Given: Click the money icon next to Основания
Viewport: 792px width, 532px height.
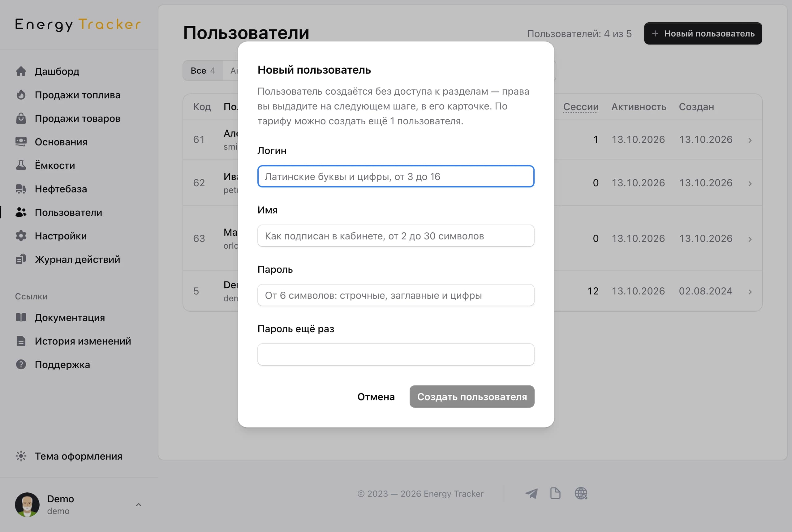Looking at the screenshot, I should click(x=21, y=142).
